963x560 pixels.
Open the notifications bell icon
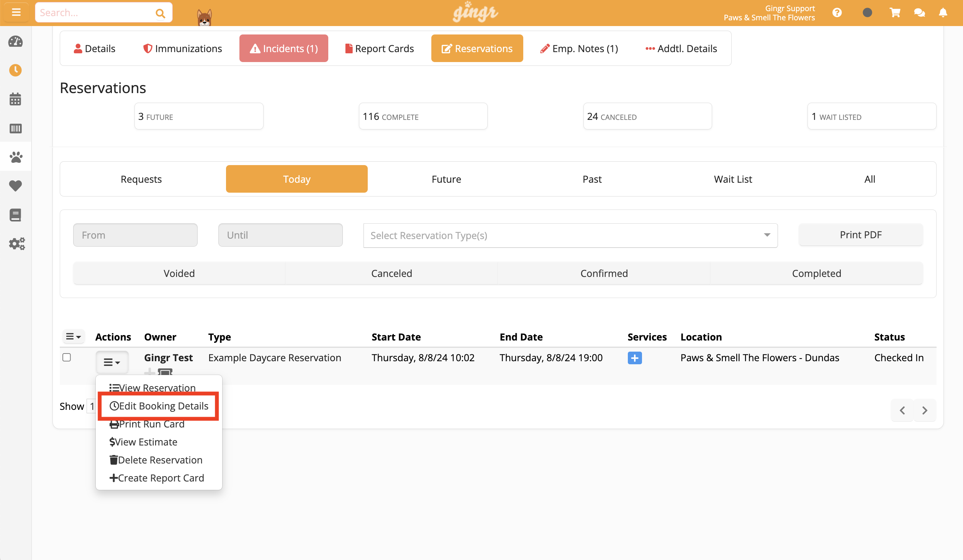(943, 12)
